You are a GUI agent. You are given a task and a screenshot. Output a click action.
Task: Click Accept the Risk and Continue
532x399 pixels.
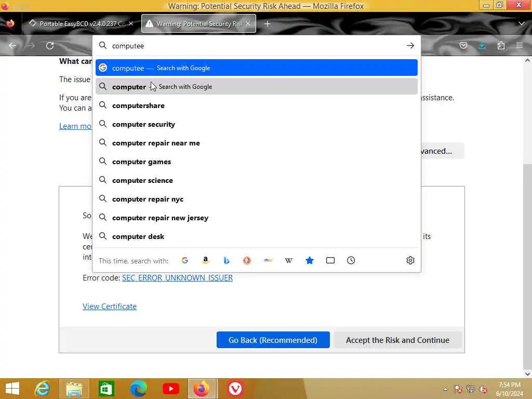pyautogui.click(x=397, y=340)
